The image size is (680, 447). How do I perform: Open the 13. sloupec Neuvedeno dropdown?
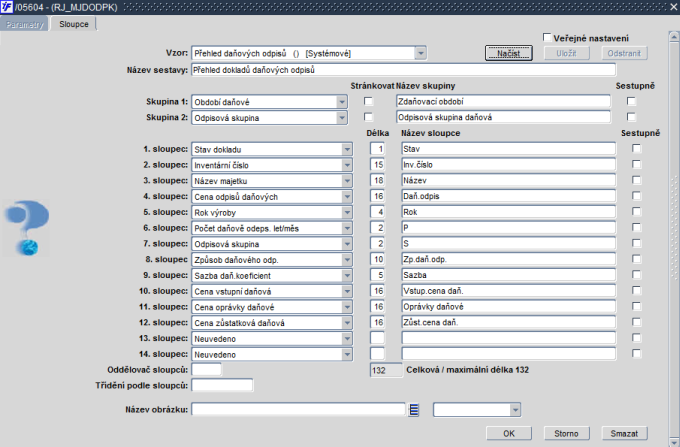tap(347, 339)
